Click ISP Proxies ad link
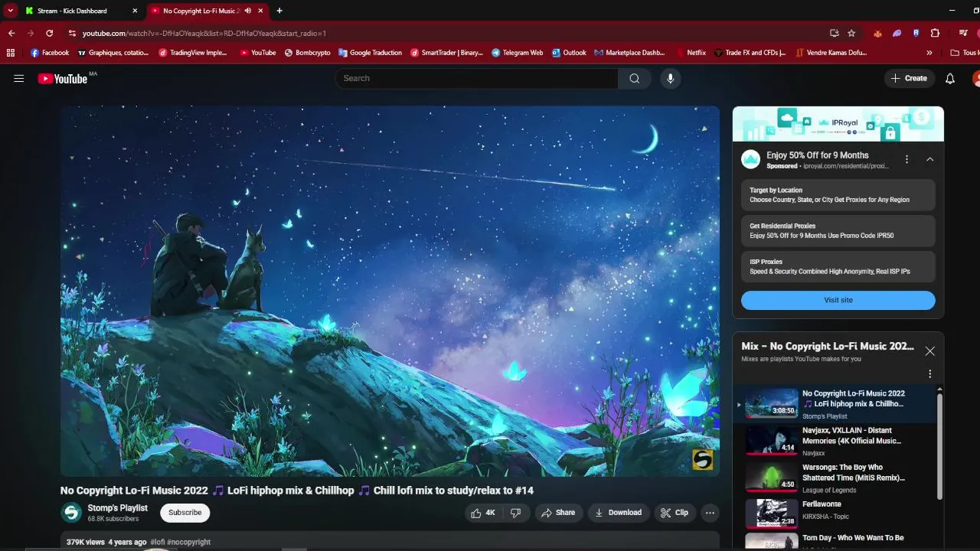The height and width of the screenshot is (551, 980). click(838, 266)
